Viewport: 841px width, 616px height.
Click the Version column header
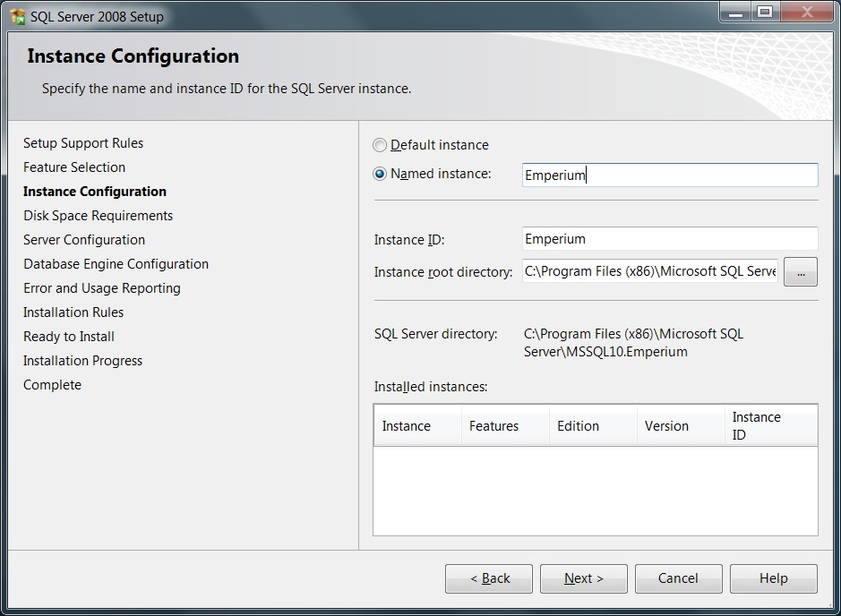680,426
